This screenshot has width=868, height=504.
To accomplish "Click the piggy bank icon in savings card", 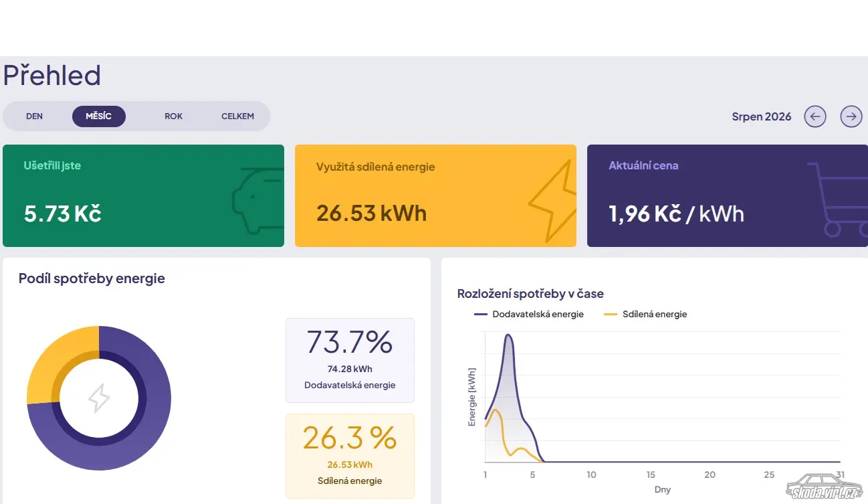I will (257, 201).
